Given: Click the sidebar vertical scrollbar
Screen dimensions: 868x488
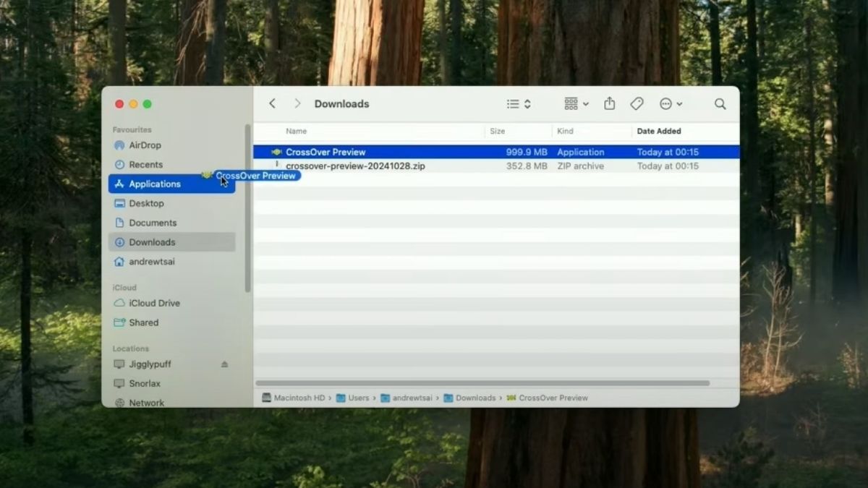Looking at the screenshot, I should (x=248, y=208).
